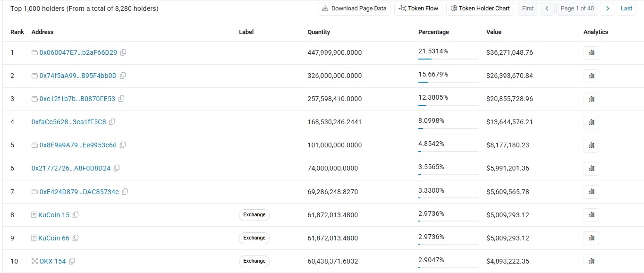Open address 0xc12f1b7b…B0870FE53
The image size is (644, 273).
77,99
